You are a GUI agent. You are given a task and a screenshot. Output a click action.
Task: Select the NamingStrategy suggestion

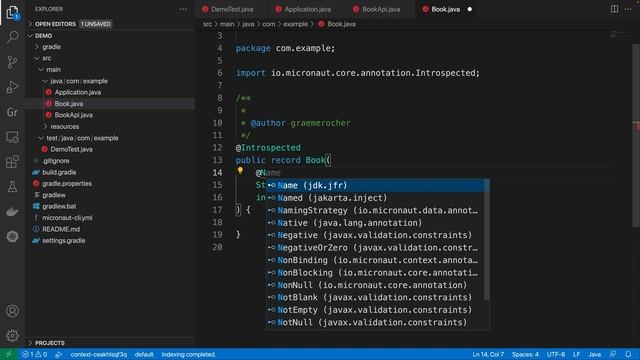click(376, 210)
